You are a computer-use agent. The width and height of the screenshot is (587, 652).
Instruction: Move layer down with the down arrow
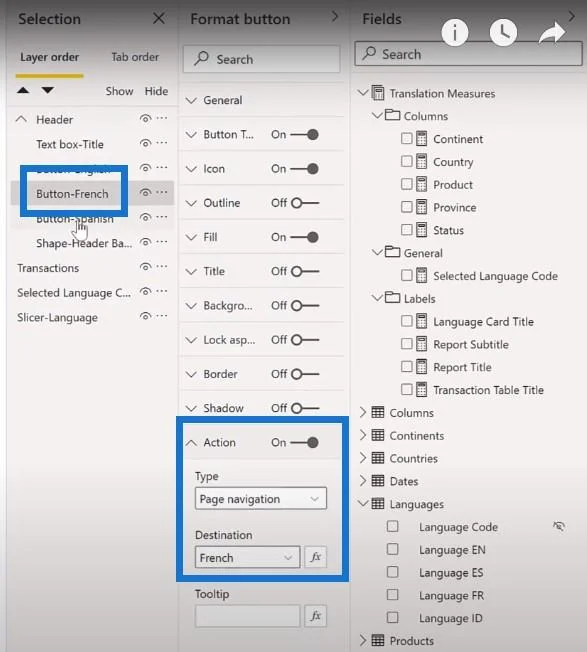[48, 90]
